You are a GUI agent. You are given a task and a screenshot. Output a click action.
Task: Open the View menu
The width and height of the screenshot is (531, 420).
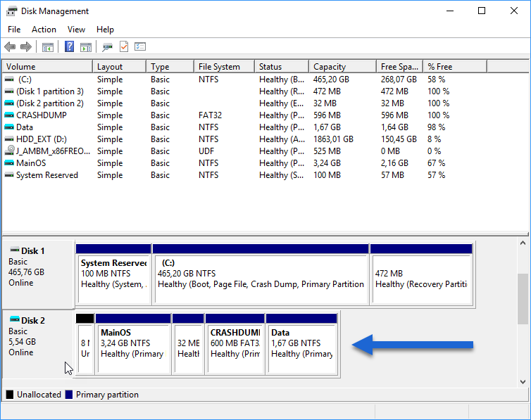[x=76, y=30]
